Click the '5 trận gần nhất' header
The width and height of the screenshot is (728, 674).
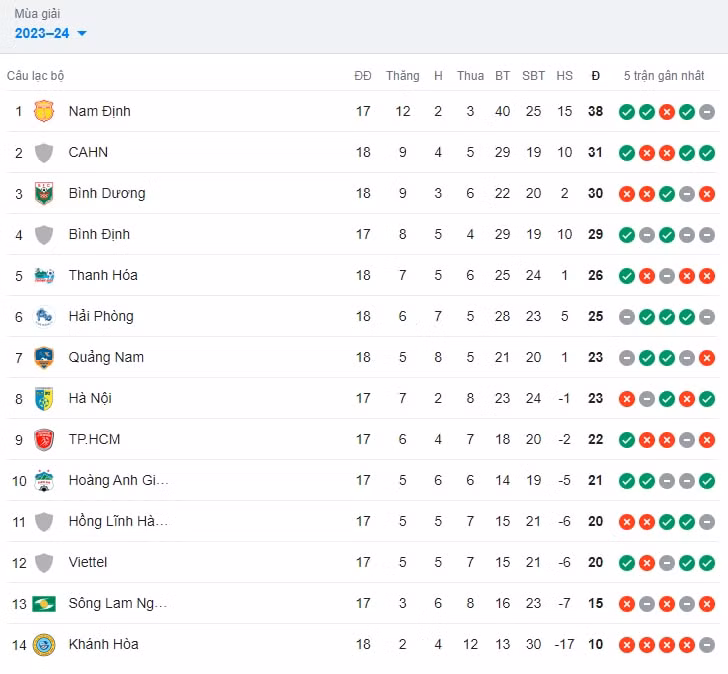click(x=663, y=76)
